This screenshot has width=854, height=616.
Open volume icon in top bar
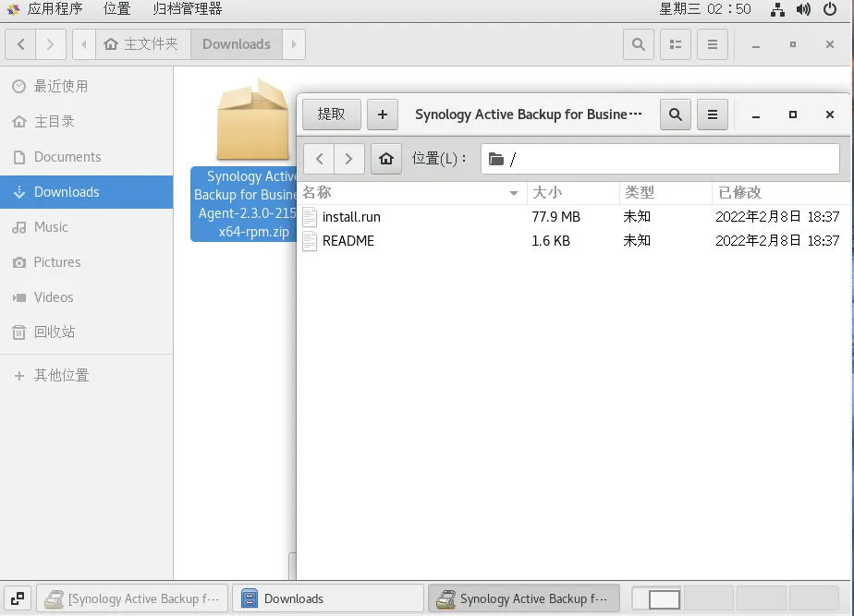pos(803,9)
